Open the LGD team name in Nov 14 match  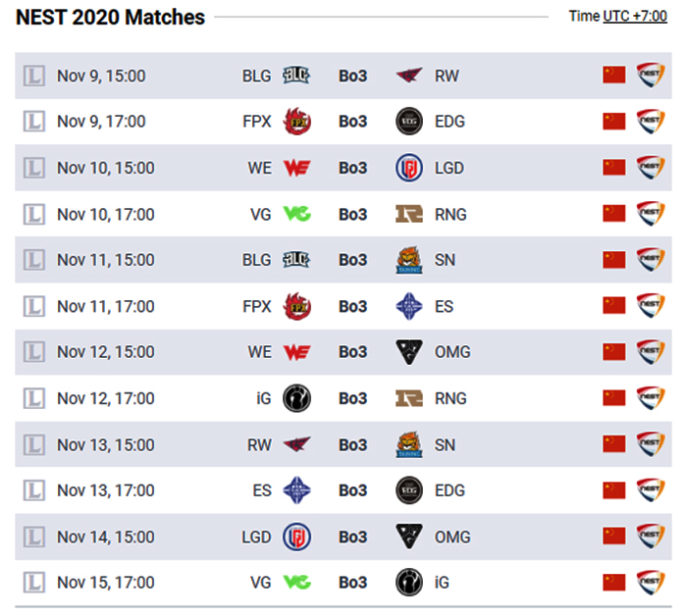(x=256, y=538)
